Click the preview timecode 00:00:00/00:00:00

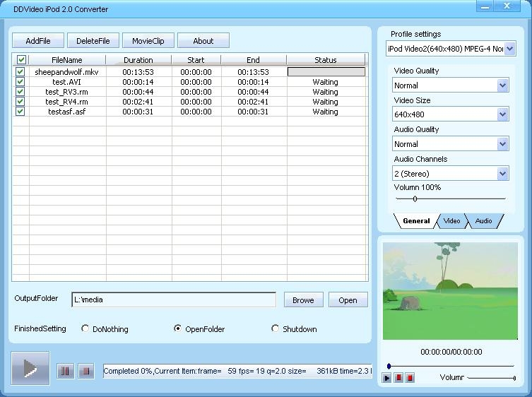[451, 352]
